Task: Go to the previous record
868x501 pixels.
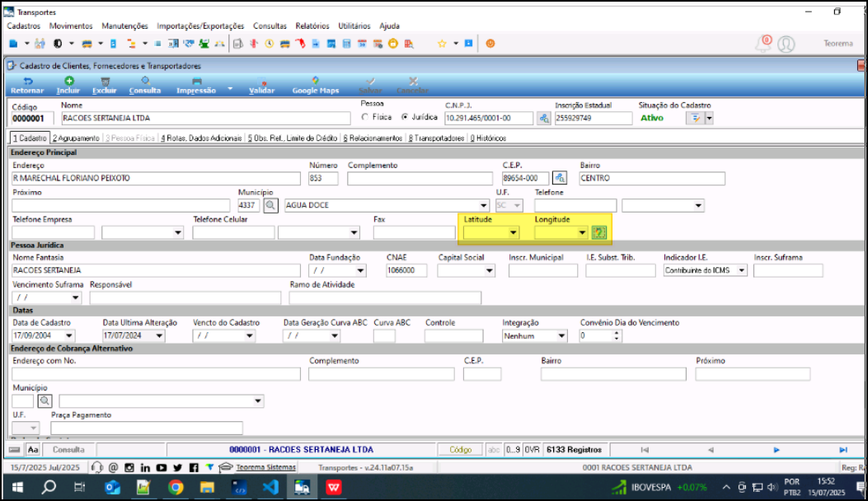Action: point(711,450)
